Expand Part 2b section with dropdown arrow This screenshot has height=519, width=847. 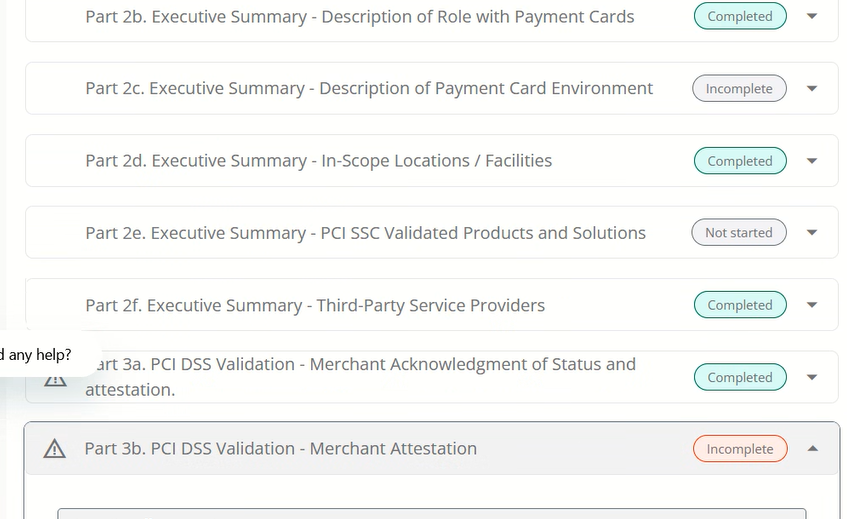pos(811,16)
